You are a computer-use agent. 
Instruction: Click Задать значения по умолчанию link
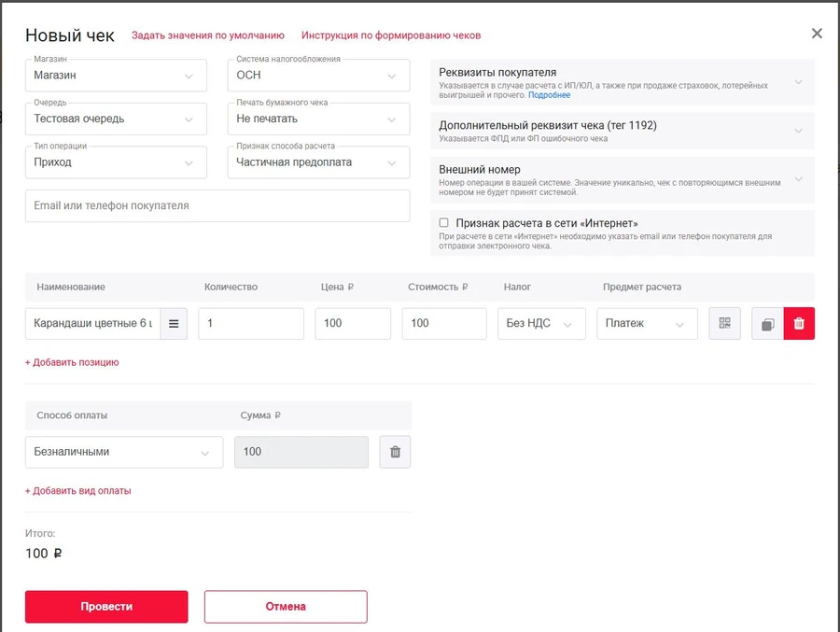[x=207, y=35]
